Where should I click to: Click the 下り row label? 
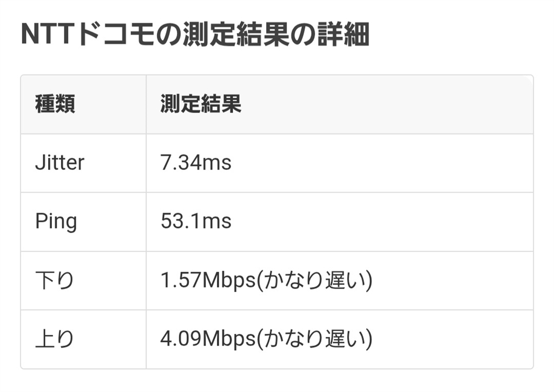(54, 281)
